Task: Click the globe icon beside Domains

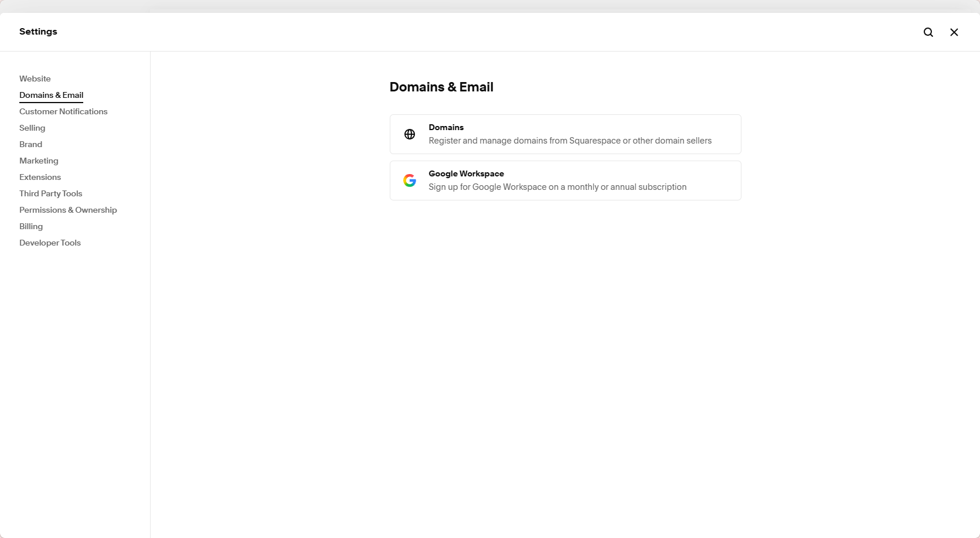Action: [x=410, y=134]
